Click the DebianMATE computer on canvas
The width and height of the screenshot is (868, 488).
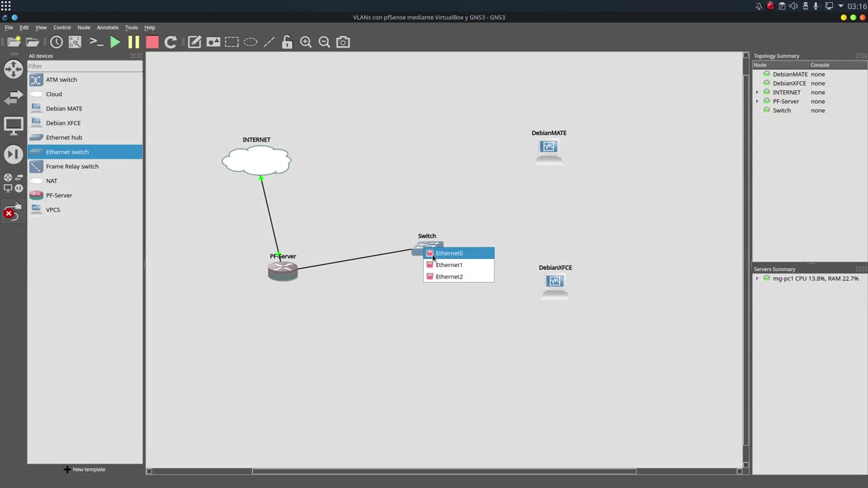tap(549, 151)
